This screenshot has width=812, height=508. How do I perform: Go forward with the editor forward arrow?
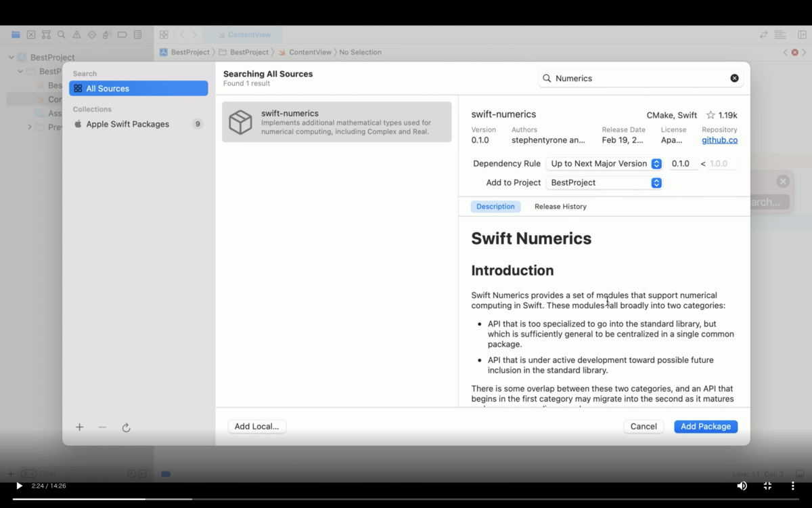194,35
